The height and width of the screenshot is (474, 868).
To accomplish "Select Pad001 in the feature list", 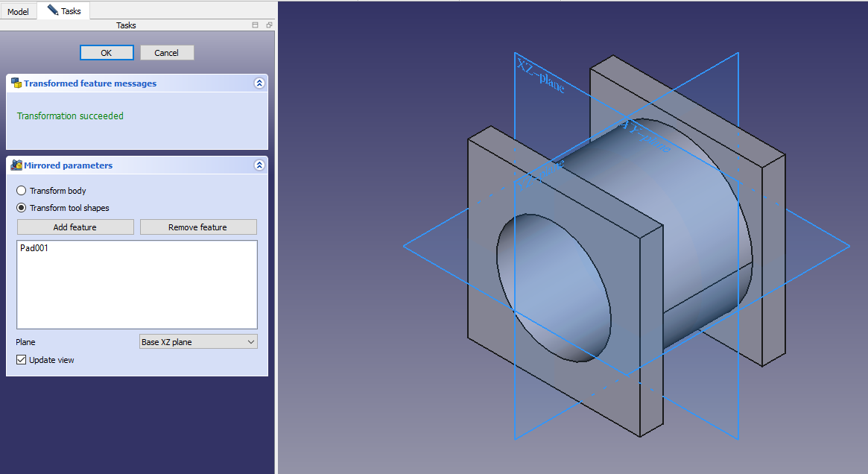I will (x=34, y=248).
